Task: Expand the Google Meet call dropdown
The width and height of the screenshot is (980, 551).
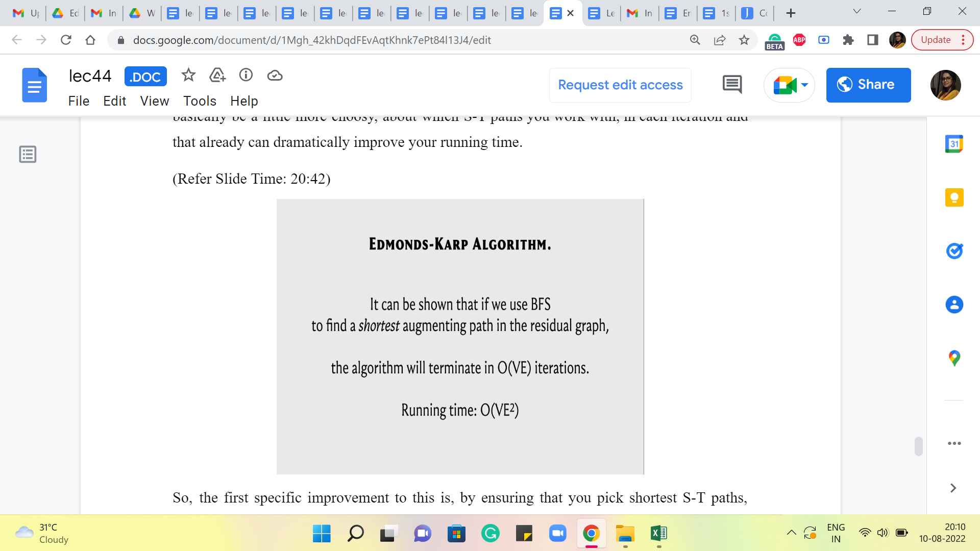Action: 805,85
